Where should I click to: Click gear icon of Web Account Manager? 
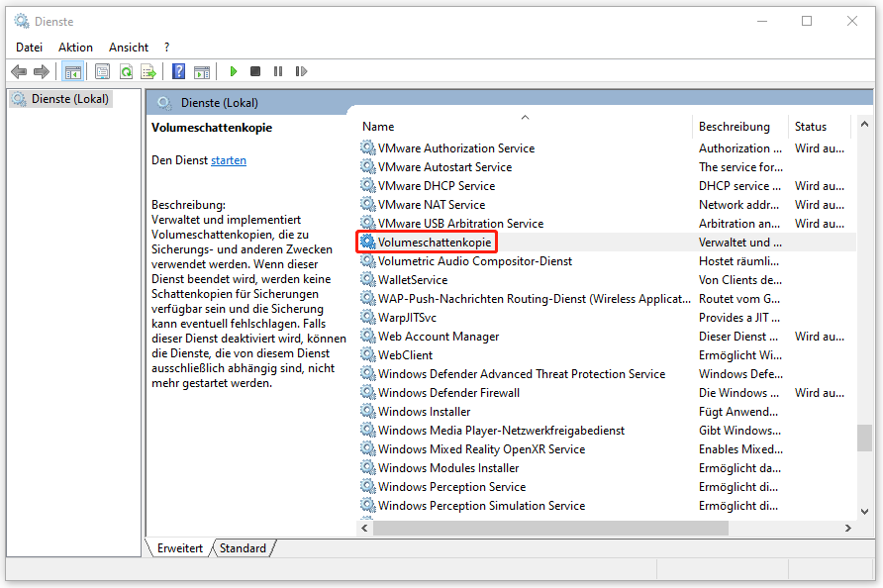tap(367, 336)
